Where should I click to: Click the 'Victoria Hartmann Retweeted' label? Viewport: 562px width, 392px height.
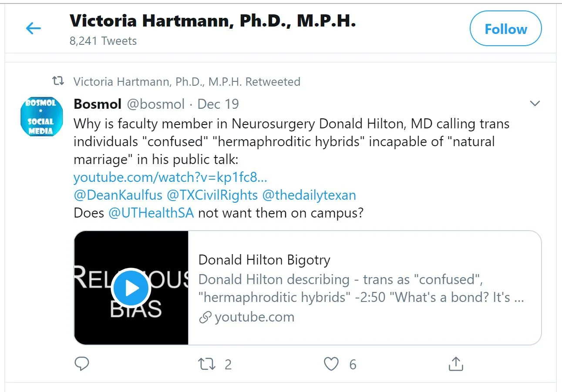coord(187,81)
